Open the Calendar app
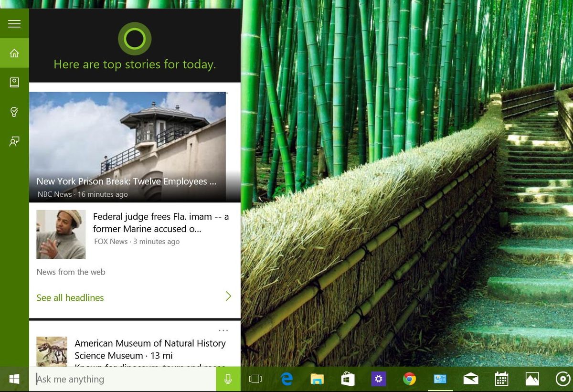 (x=501, y=379)
